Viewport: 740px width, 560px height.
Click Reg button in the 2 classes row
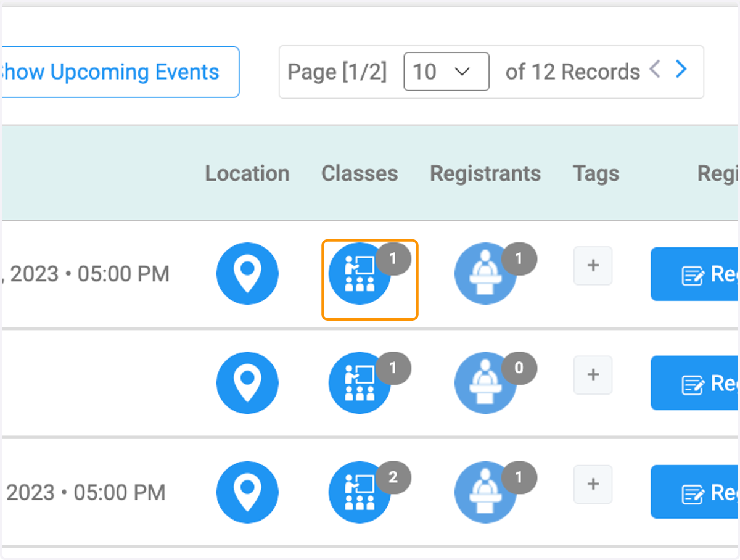click(x=695, y=492)
